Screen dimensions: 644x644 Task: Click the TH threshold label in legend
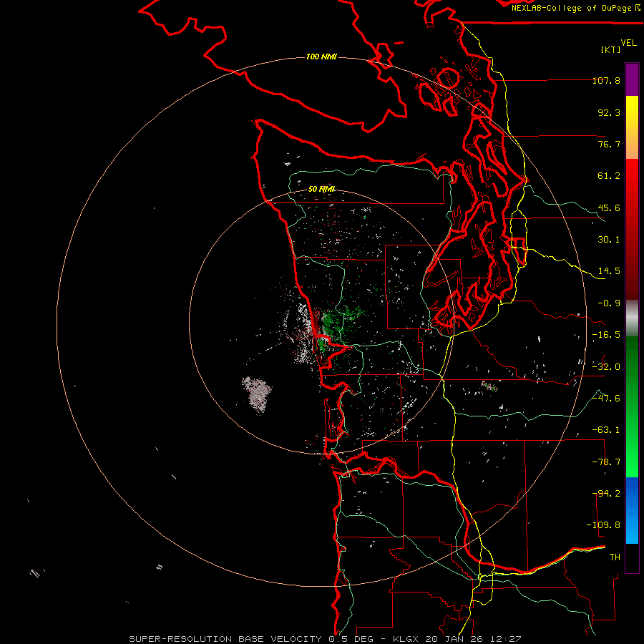click(615, 557)
